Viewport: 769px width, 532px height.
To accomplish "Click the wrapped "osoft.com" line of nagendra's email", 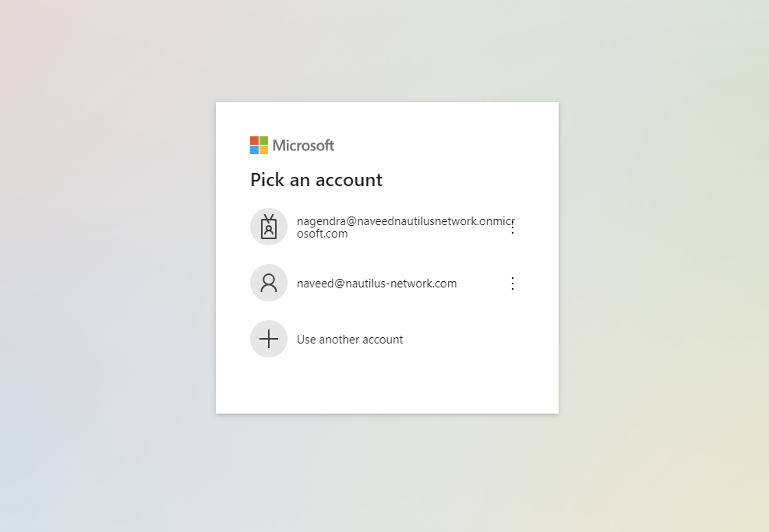I will pos(323,234).
